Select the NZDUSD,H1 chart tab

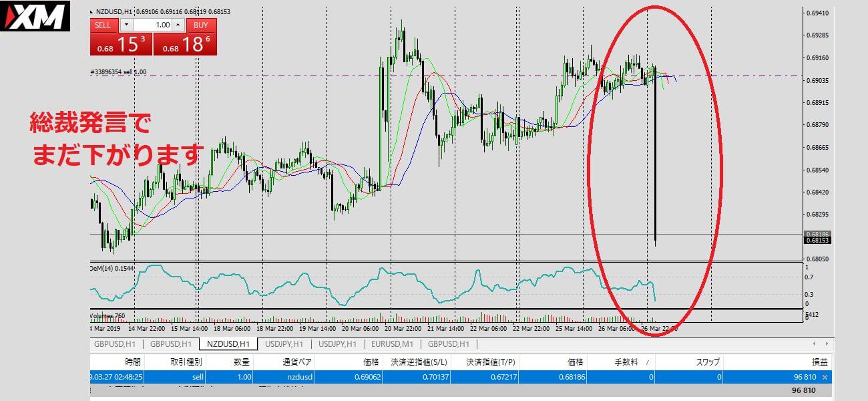click(x=228, y=344)
